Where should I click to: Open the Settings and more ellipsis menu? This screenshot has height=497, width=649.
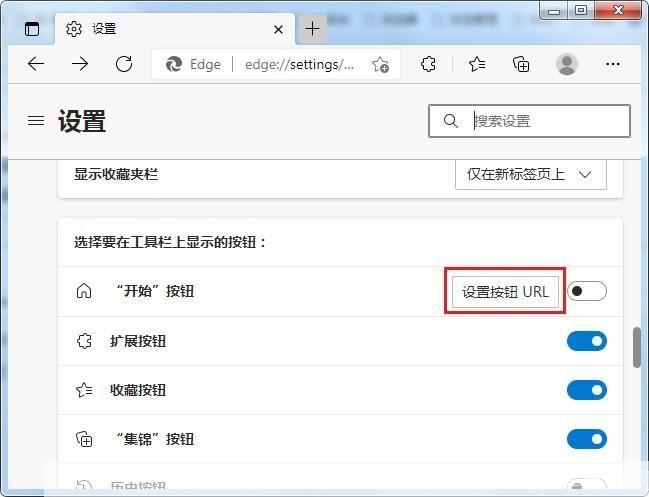613,64
